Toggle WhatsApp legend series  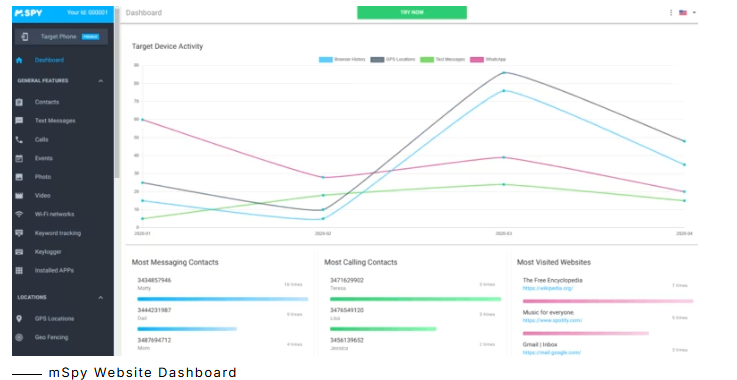click(488, 60)
